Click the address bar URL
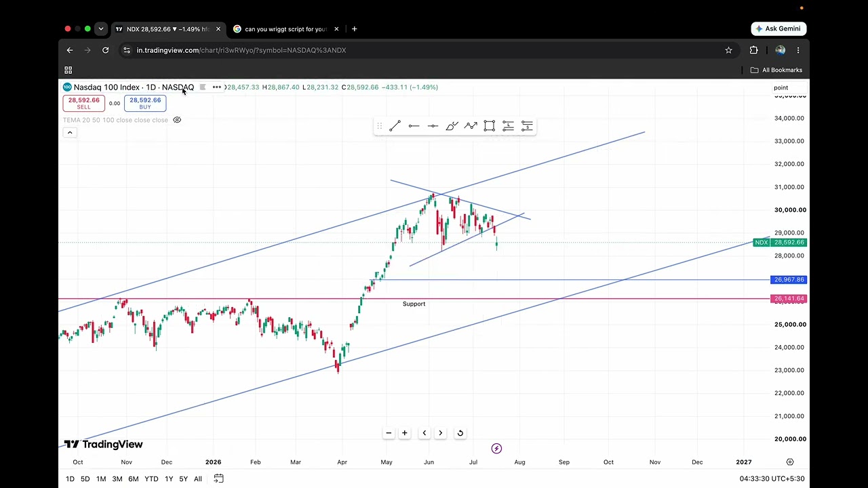This screenshot has height=488, width=868. [x=241, y=50]
